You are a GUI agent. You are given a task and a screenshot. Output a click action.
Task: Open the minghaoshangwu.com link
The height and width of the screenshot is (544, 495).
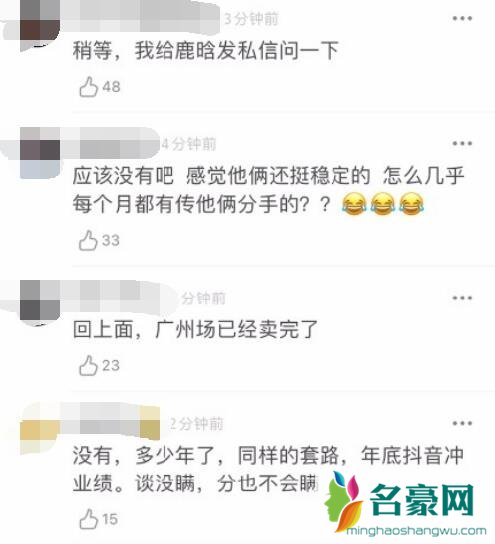[x=416, y=531]
